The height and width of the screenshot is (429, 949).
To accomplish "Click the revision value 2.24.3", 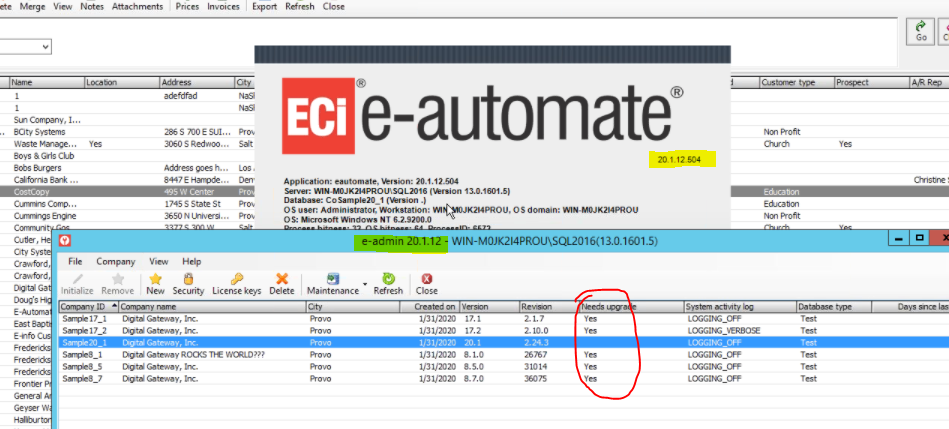I will [x=537, y=342].
